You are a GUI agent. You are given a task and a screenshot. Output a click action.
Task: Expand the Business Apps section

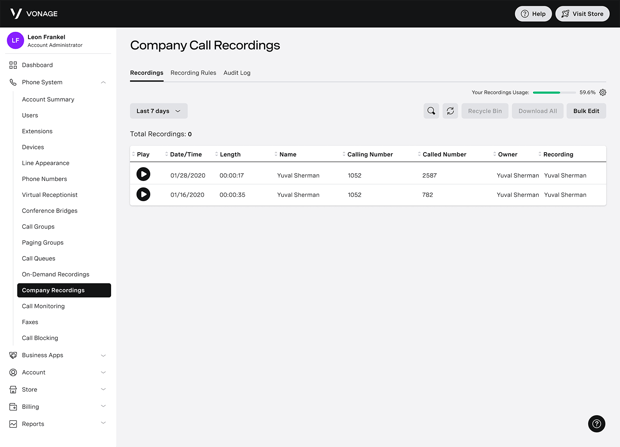(103, 355)
